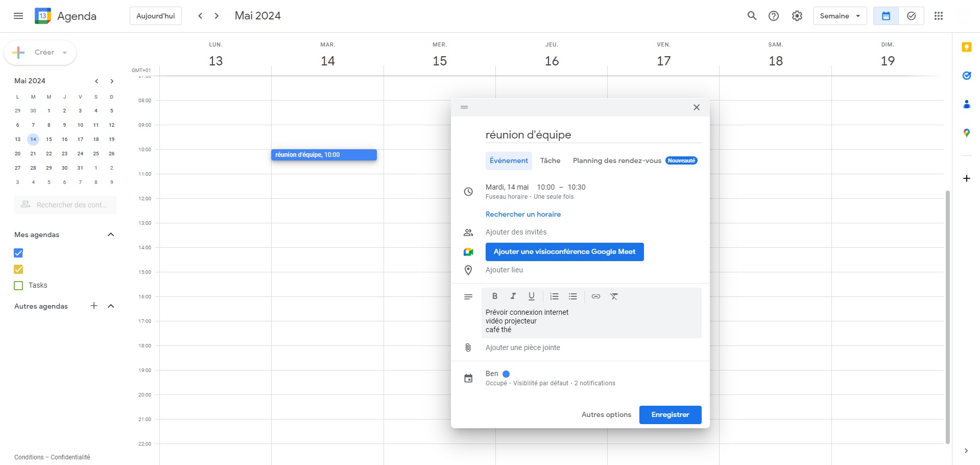Enable the Tasks calendar checkbox
The image size is (980, 465).
[x=18, y=285]
